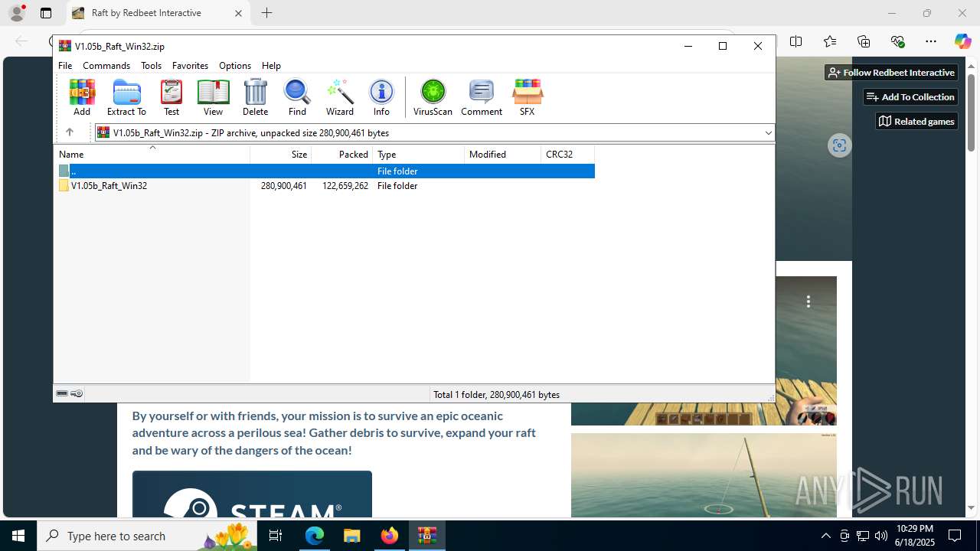Click the taskbar search box
The height and width of the screenshot is (551, 980).
(x=148, y=536)
